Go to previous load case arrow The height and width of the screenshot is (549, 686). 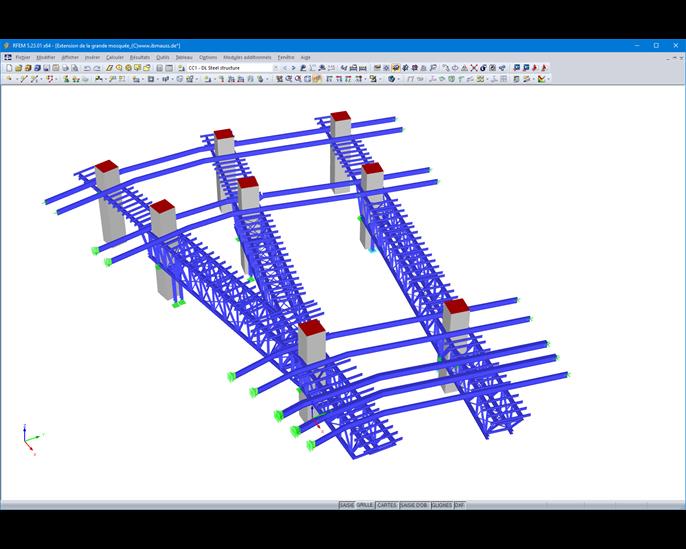pyautogui.click(x=285, y=68)
